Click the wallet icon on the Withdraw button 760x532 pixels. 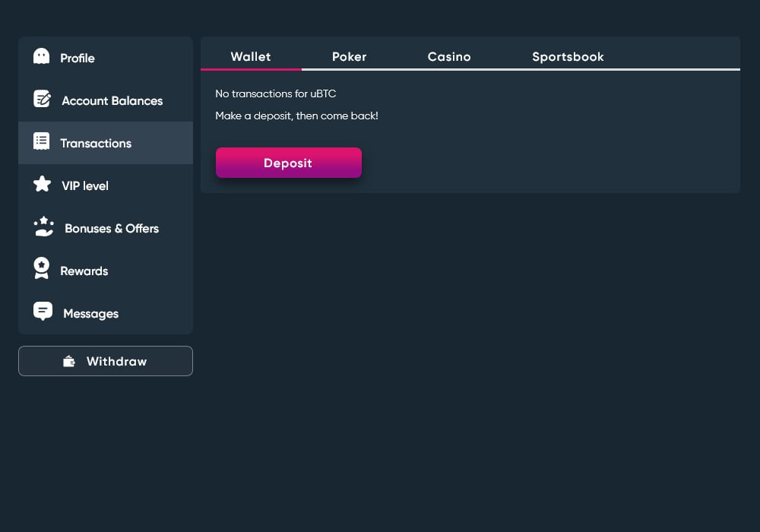click(69, 362)
